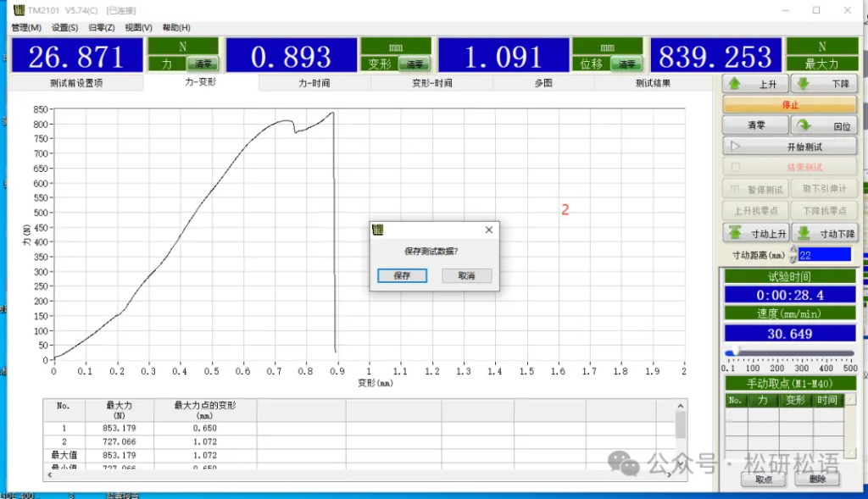Viewport: 868px width, 499px height.
Task: Click the 最大力点的变形 column header
Action: tap(205, 410)
